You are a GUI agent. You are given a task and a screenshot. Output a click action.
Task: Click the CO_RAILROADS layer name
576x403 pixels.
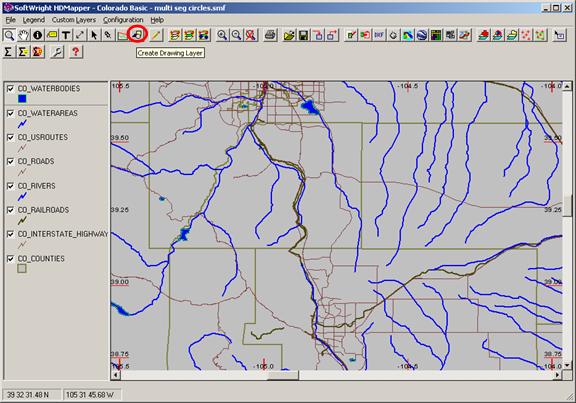pos(43,210)
